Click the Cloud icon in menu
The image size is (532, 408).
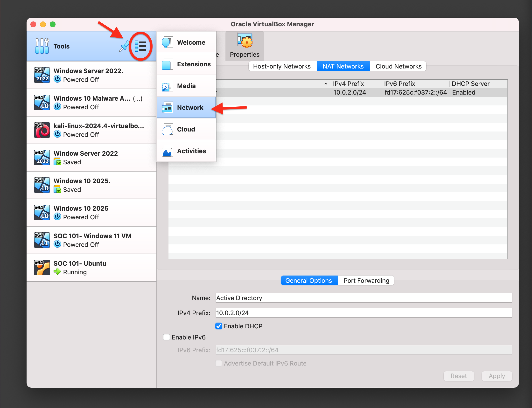pos(167,129)
